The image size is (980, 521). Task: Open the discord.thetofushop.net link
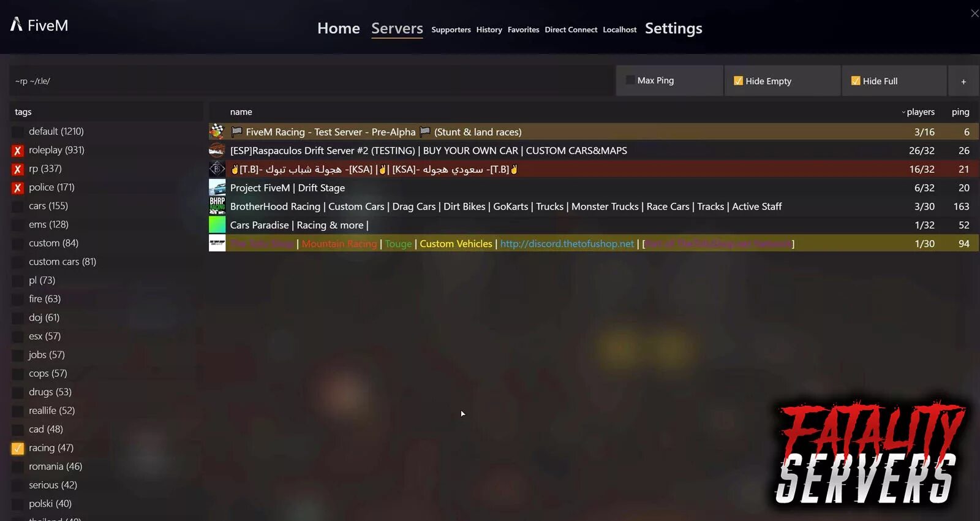pyautogui.click(x=567, y=243)
